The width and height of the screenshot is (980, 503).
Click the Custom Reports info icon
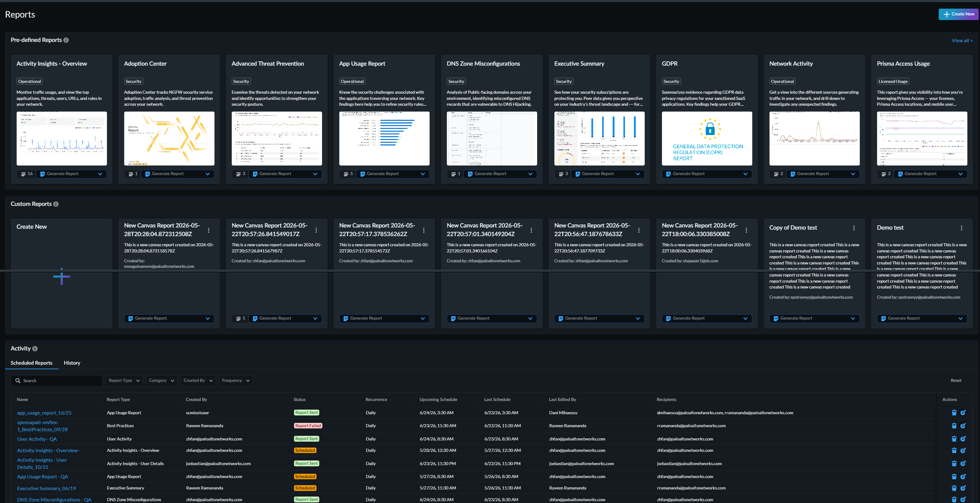pyautogui.click(x=56, y=204)
